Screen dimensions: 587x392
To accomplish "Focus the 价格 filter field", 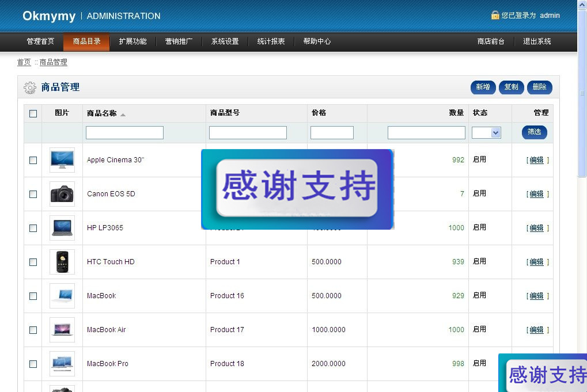I will 332,132.
